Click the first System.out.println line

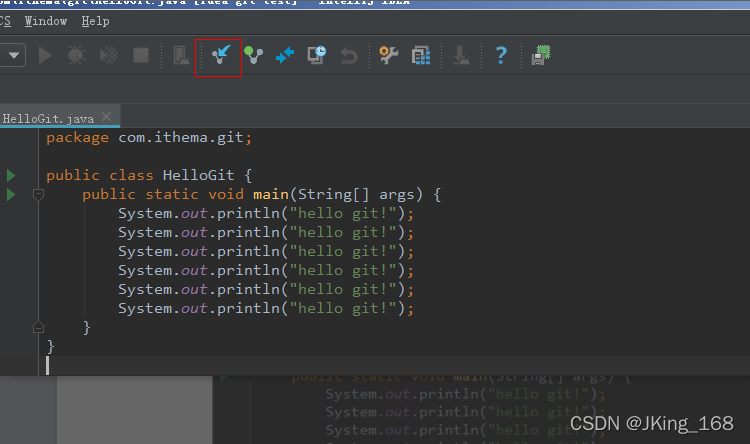(266, 213)
